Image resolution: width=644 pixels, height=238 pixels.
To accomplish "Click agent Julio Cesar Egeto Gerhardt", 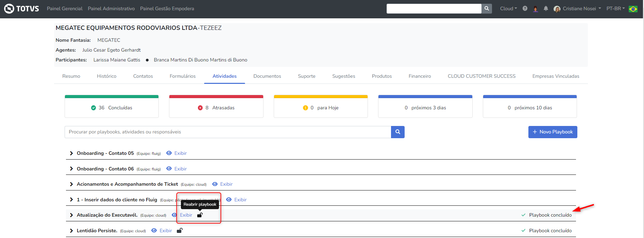I will (x=112, y=50).
